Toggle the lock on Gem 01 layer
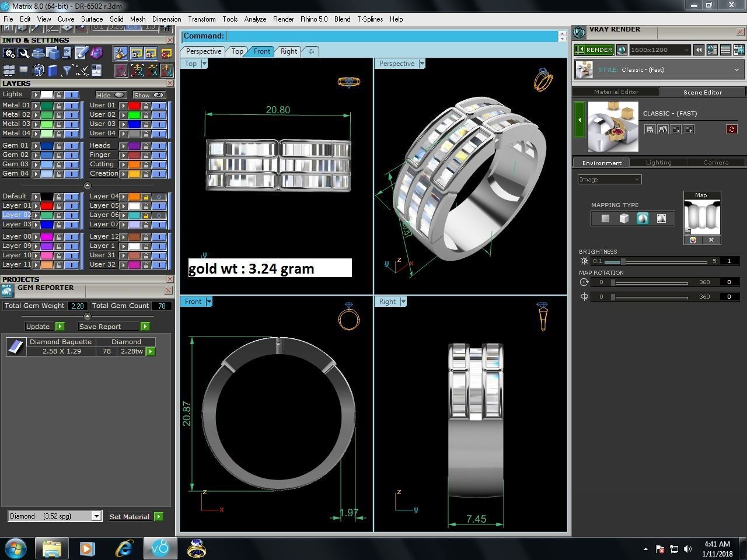The width and height of the screenshot is (747, 560). [x=58, y=146]
